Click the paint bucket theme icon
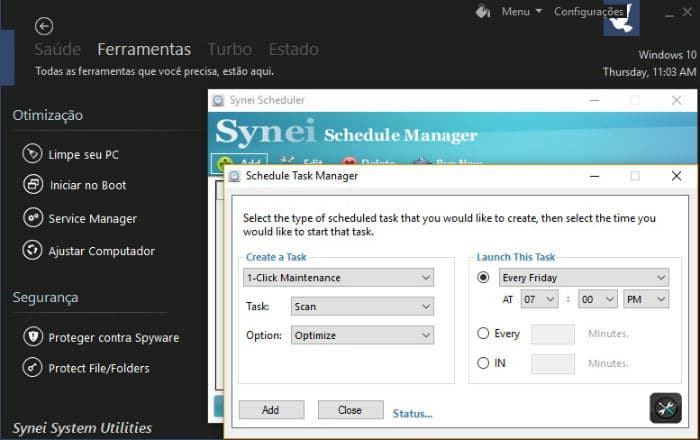This screenshot has height=440, width=700. (483, 11)
